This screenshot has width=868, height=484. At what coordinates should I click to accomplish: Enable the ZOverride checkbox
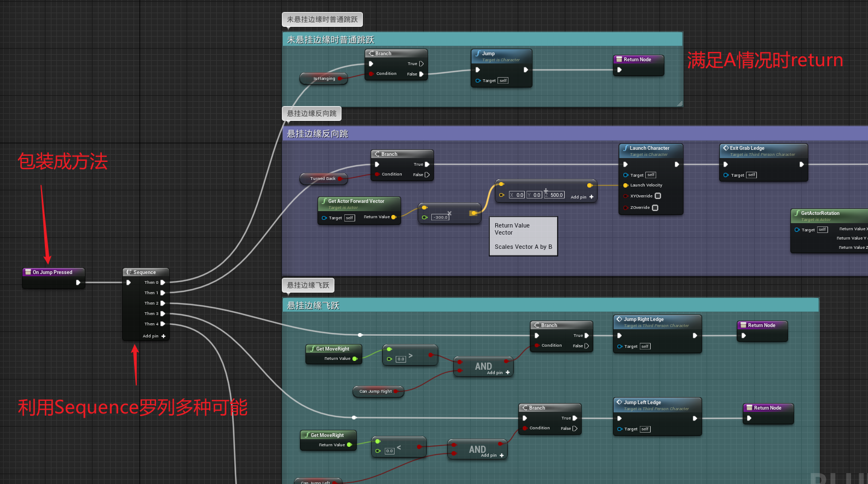(x=655, y=208)
